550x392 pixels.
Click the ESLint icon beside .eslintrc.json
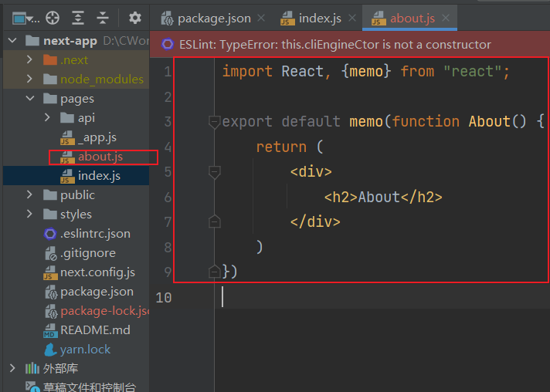(49, 234)
